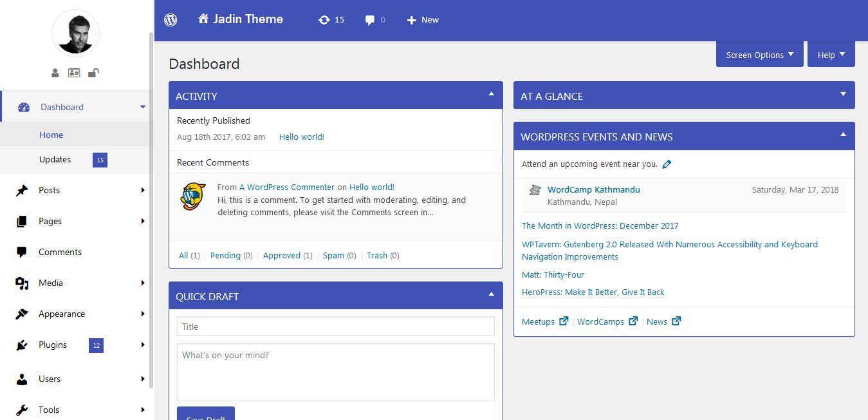Viewport: 868px width, 420px height.
Task: Click the commenter's Wapuu avatar image
Action: coord(193,196)
